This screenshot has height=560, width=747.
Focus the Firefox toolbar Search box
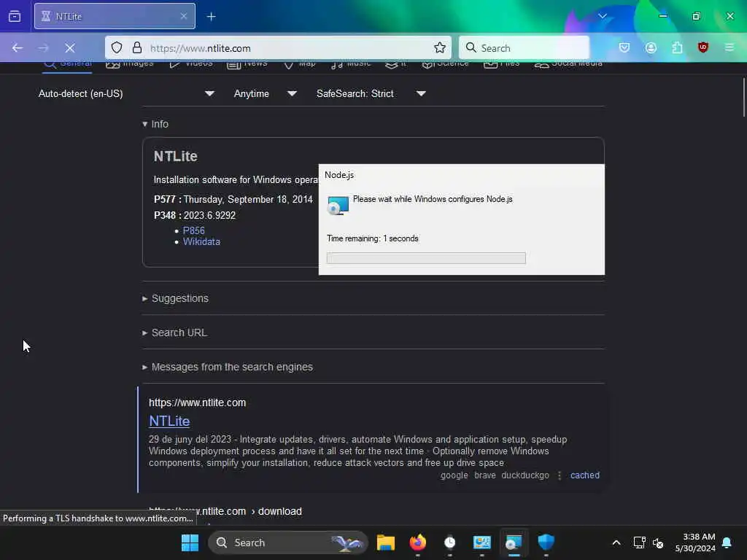click(x=524, y=48)
